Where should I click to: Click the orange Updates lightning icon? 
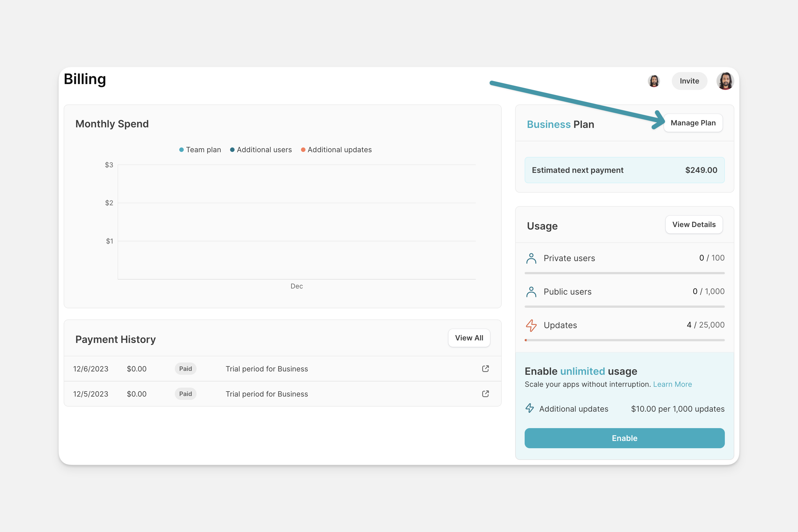[x=531, y=325]
